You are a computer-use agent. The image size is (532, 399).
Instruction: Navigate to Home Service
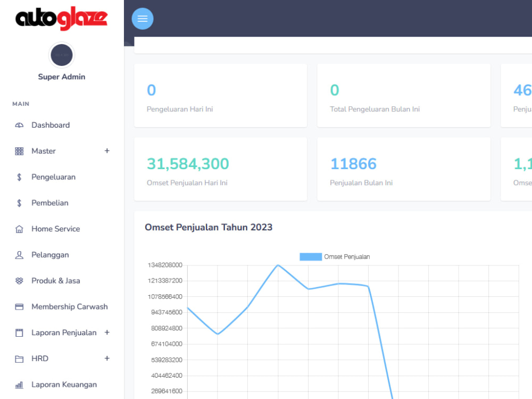click(56, 229)
